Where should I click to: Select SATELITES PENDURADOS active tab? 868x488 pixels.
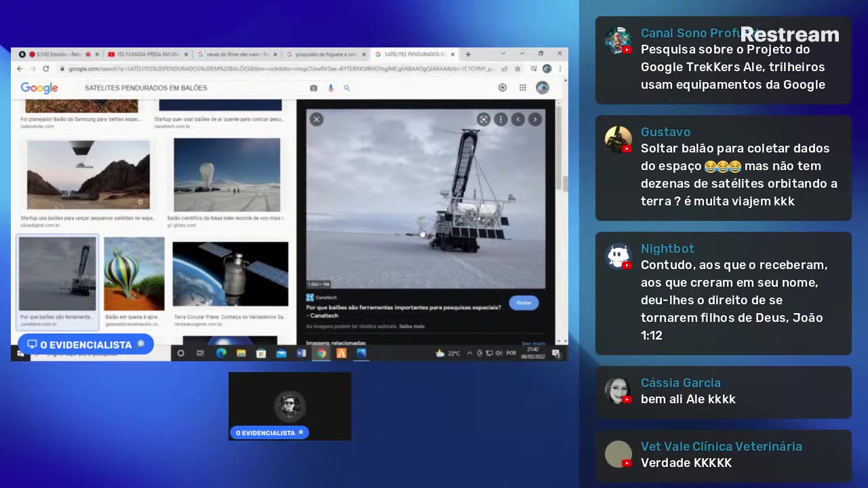pos(415,54)
